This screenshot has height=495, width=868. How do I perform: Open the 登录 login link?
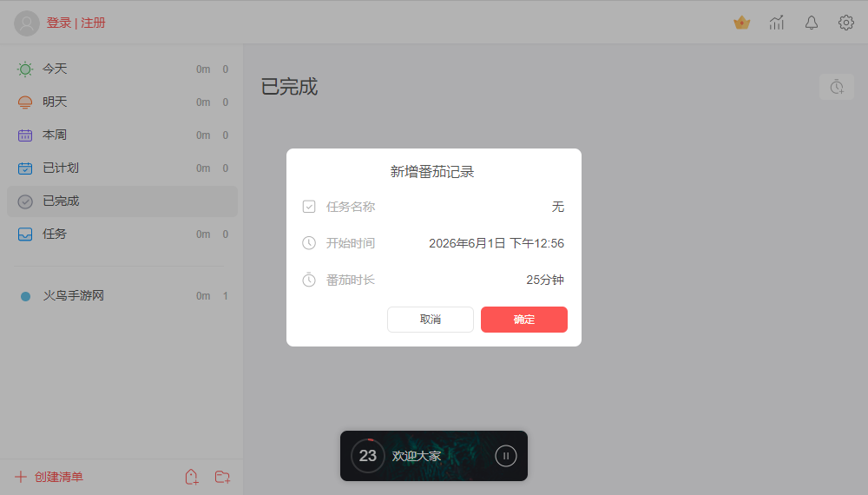(x=59, y=23)
